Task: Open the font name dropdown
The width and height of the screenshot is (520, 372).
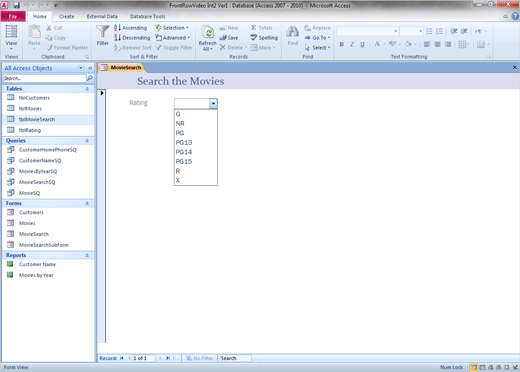Action: [x=396, y=31]
